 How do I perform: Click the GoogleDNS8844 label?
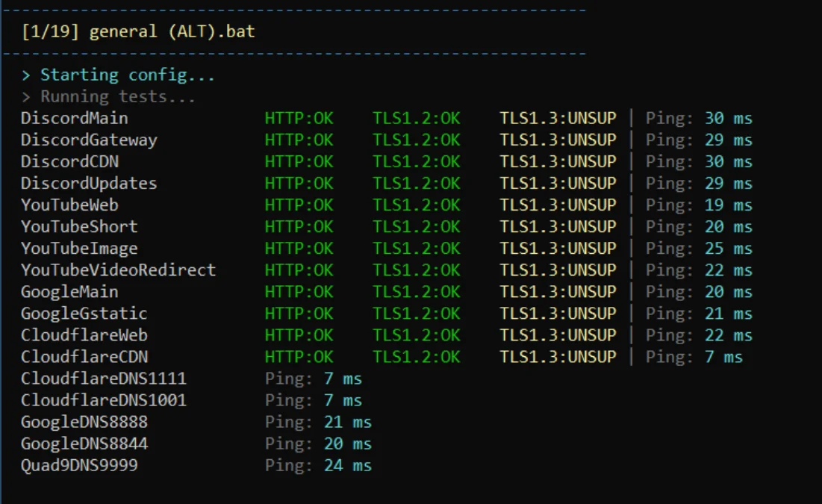click(84, 444)
